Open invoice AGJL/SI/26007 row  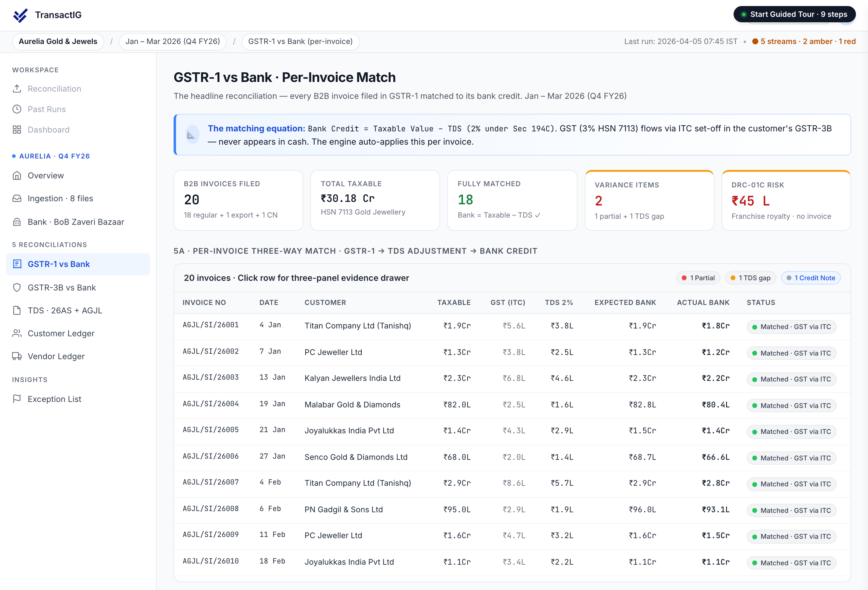[512, 484]
